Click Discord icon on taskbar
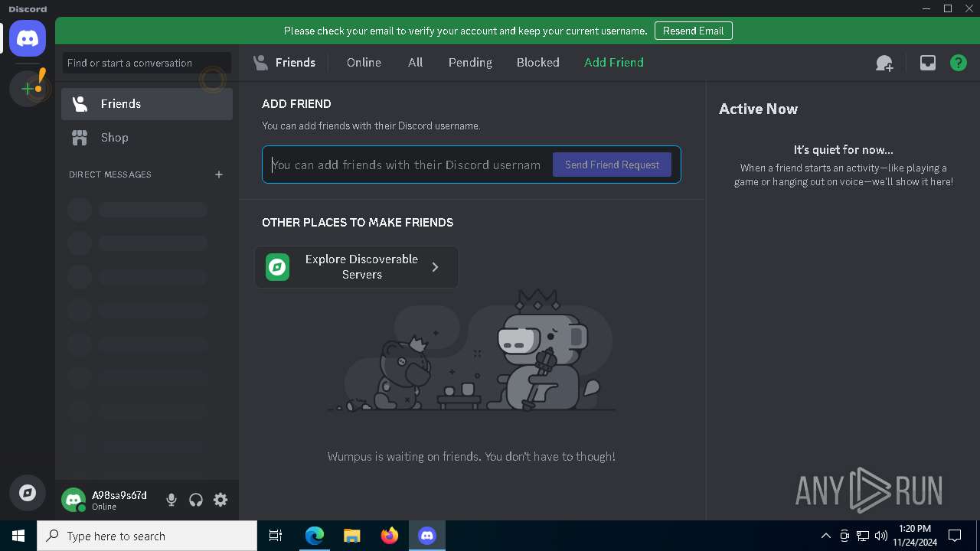980x551 pixels. pos(427,536)
